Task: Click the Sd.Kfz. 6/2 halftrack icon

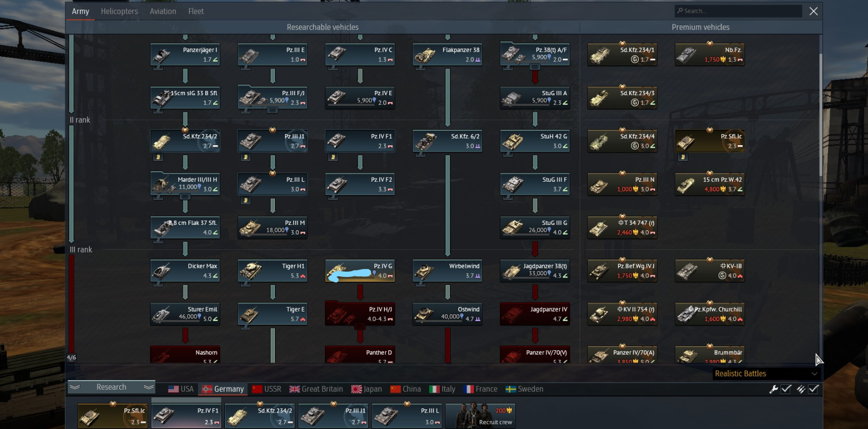Action: [x=447, y=141]
